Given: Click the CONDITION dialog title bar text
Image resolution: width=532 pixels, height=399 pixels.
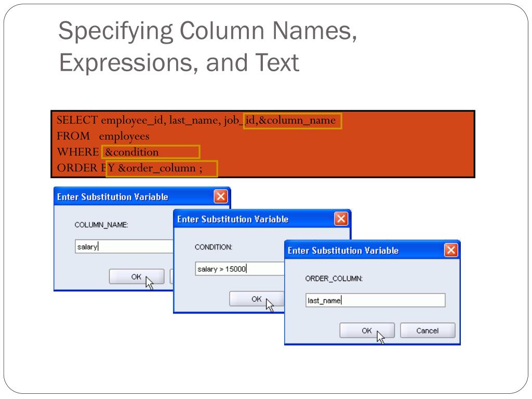Looking at the screenshot, I should (233, 219).
